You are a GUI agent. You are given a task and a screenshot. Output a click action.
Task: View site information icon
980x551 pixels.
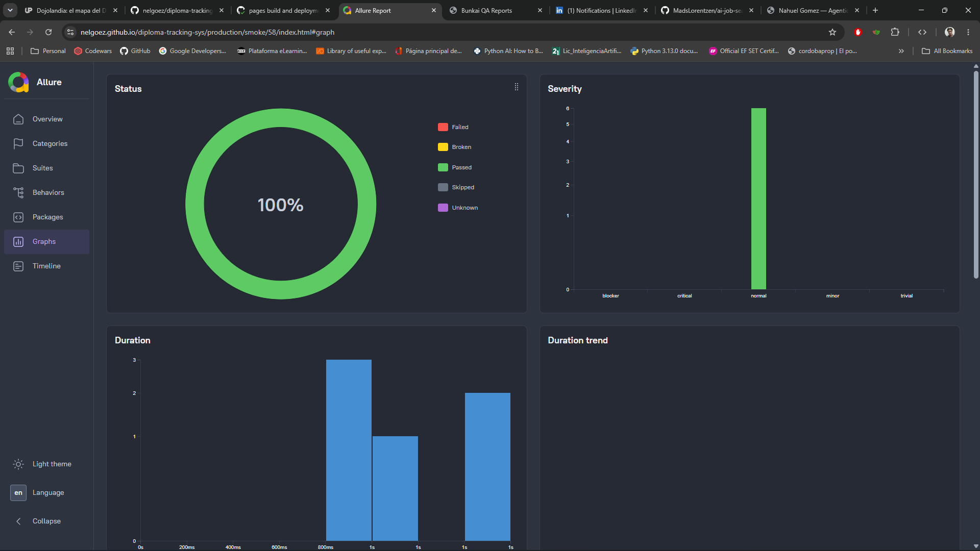pyautogui.click(x=70, y=32)
